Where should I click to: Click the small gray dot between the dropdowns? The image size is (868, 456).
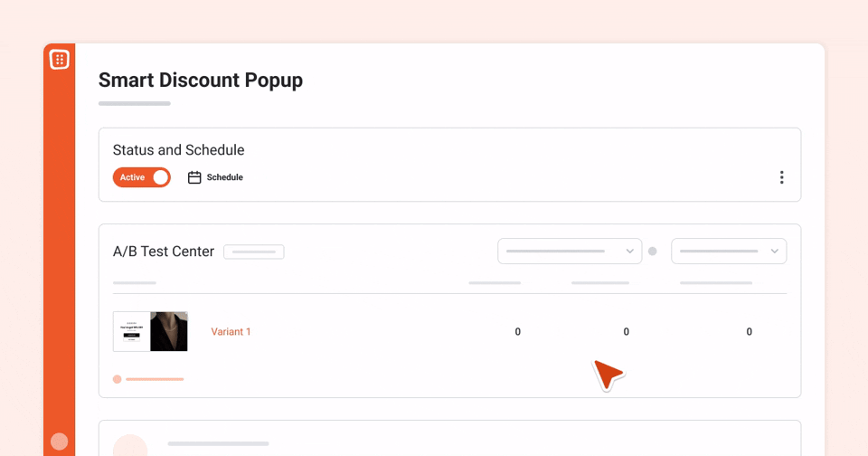click(653, 252)
